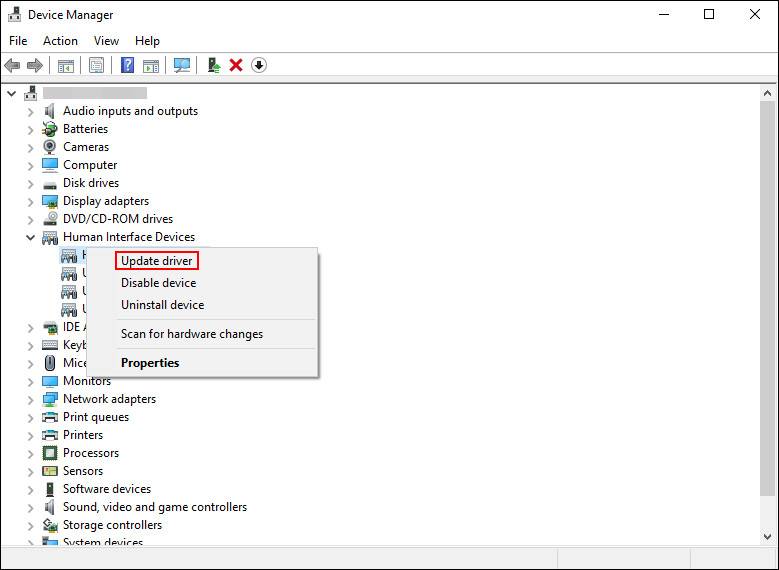Image resolution: width=779 pixels, height=570 pixels.
Task: Click the red X Uninstall device icon
Action: 236,65
